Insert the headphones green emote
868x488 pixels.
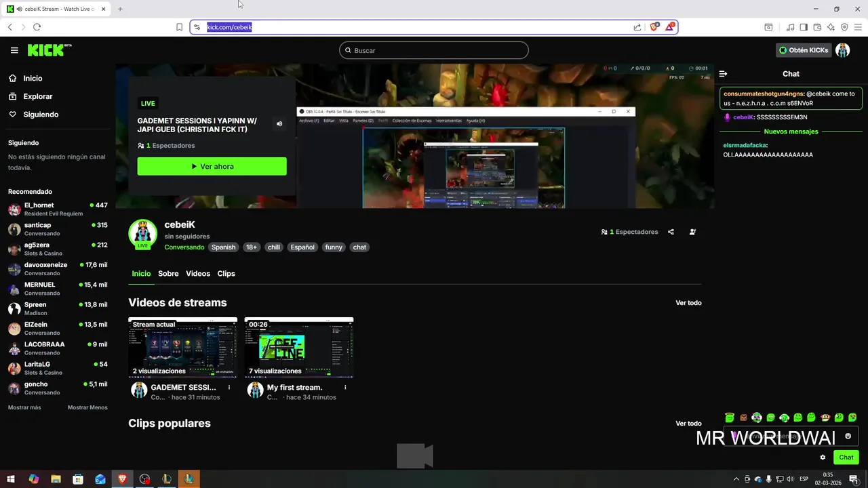pyautogui.click(x=784, y=418)
